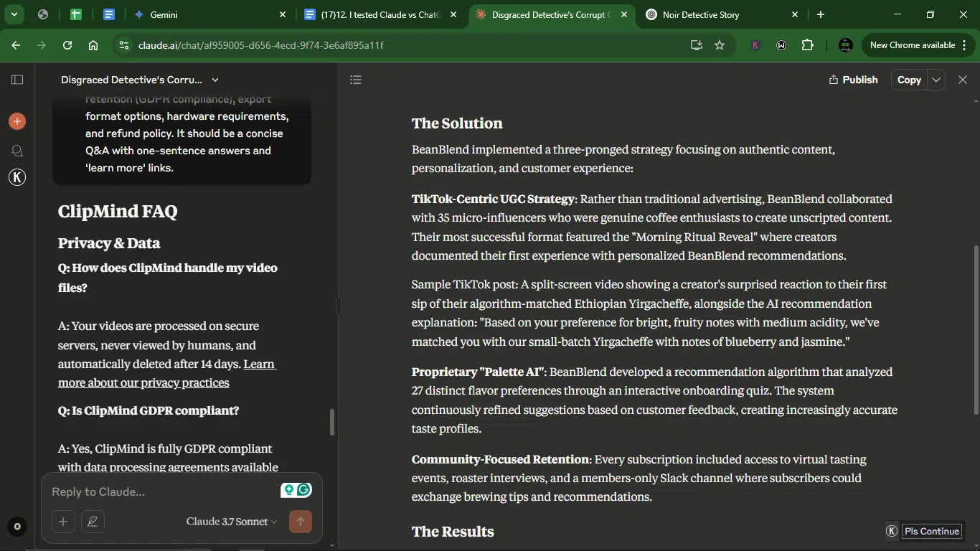
Task: Click The Results heading in artifact
Action: click(453, 532)
